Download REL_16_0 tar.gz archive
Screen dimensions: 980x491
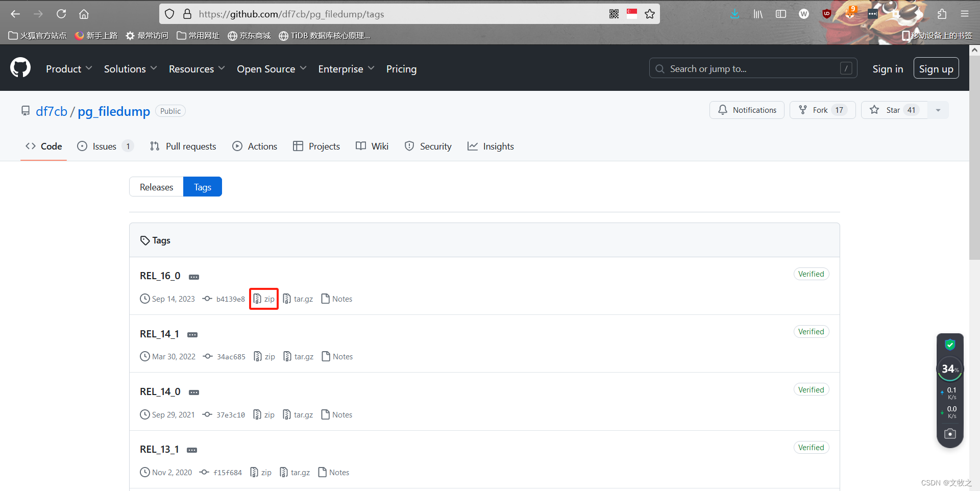[x=298, y=299]
